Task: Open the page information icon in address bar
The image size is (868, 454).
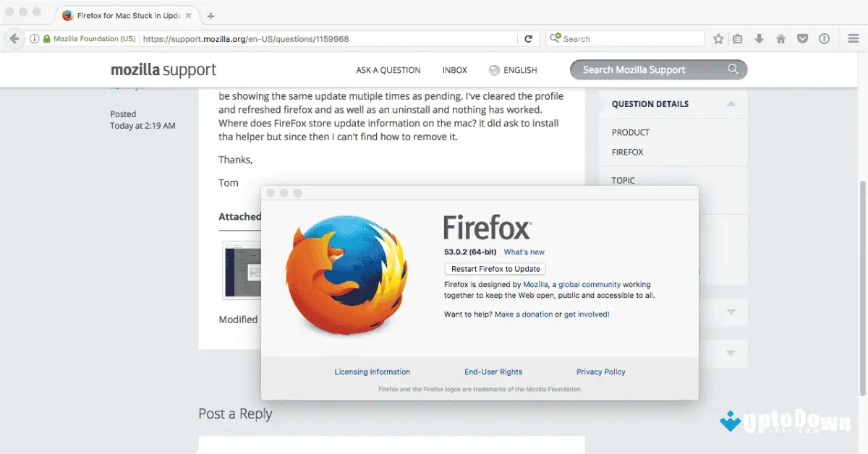Action: pos(33,38)
